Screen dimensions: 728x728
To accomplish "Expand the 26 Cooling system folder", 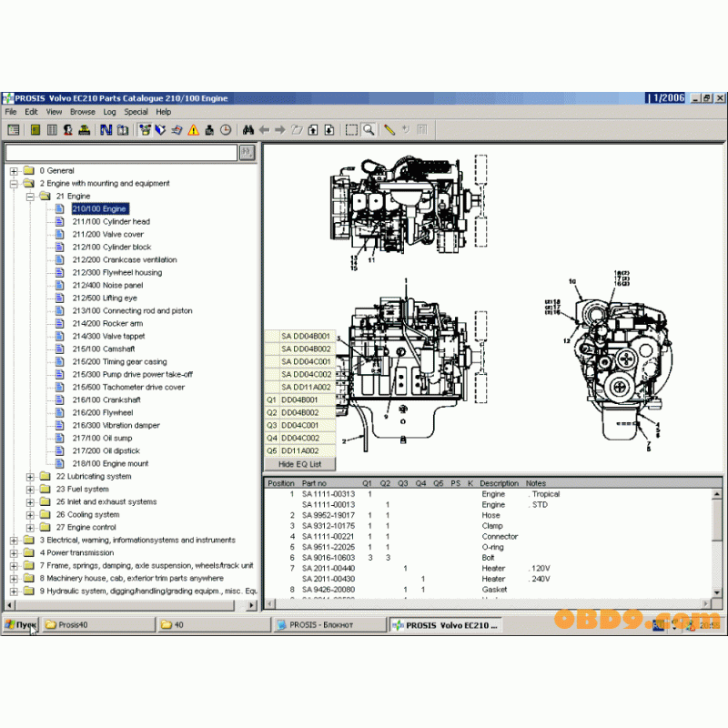I will pyautogui.click(x=30, y=515).
